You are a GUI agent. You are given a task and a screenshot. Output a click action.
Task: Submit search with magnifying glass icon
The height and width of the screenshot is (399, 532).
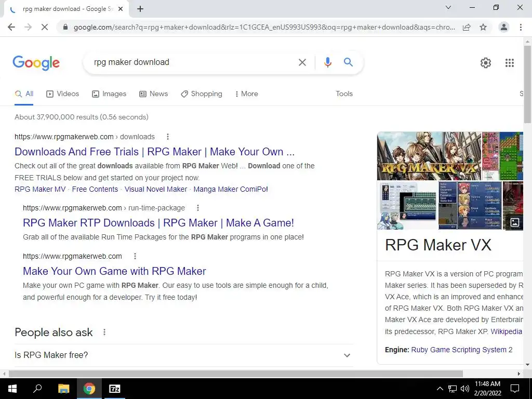[x=348, y=62]
